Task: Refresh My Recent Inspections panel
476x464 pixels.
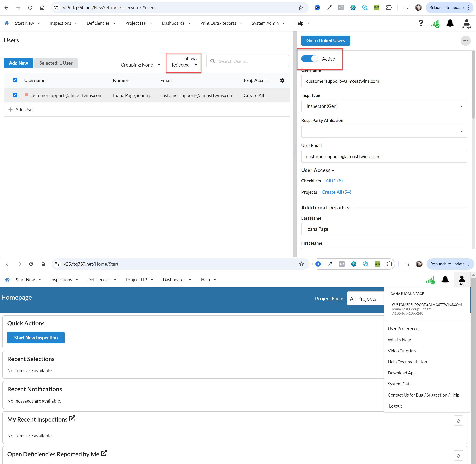Action: point(458,421)
